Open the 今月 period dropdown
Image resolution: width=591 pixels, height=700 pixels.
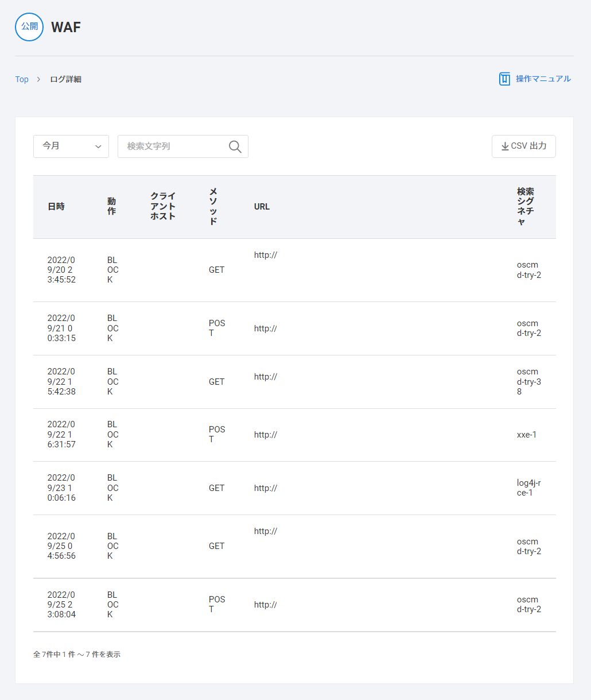[x=71, y=146]
